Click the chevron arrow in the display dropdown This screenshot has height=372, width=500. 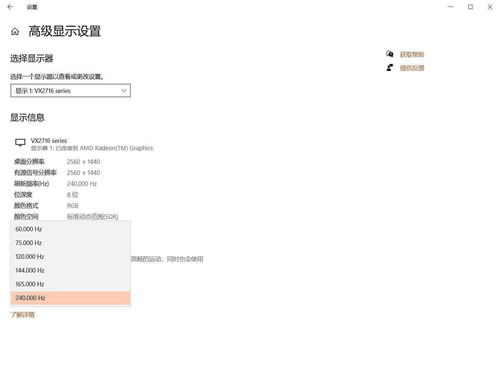(x=124, y=91)
